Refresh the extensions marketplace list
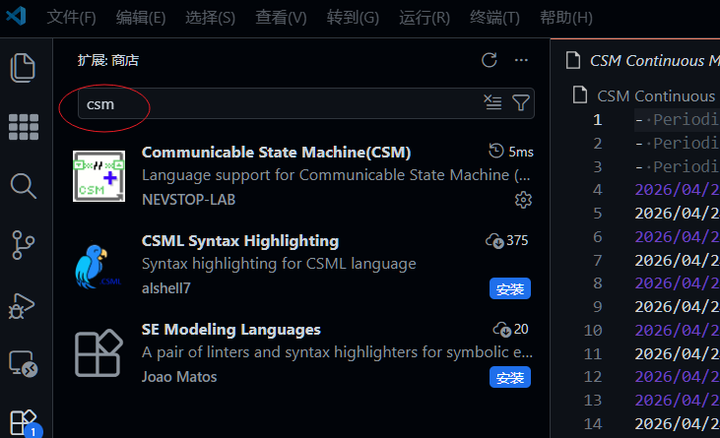The width and height of the screenshot is (720, 438). 489,60
